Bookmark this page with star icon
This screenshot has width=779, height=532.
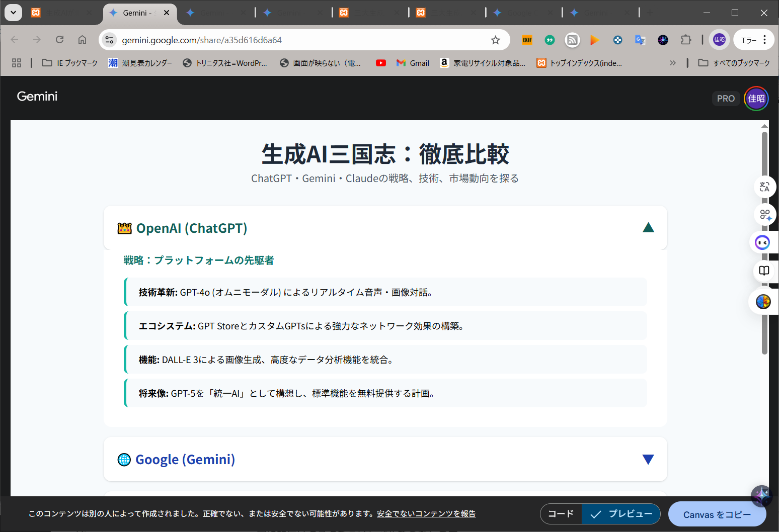coord(496,40)
